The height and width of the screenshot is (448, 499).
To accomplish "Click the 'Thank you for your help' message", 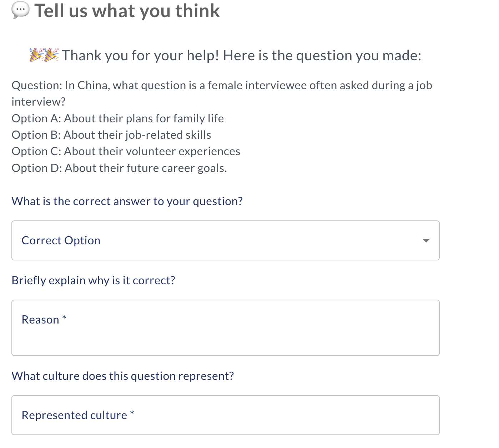I will coord(241,56).
